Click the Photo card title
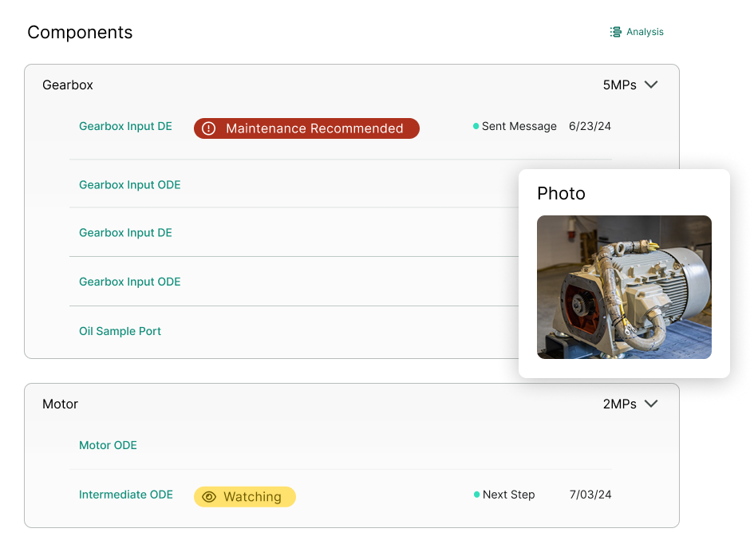Screen dimensions: 754x560 [x=561, y=193]
